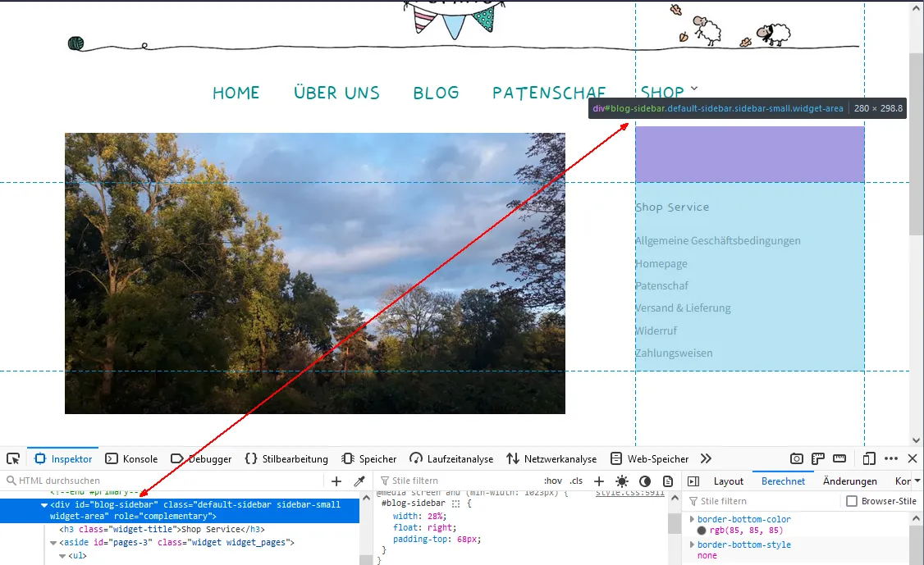Pick a color with the eyedropper icon
The width and height of the screenshot is (924, 565).
[359, 481]
